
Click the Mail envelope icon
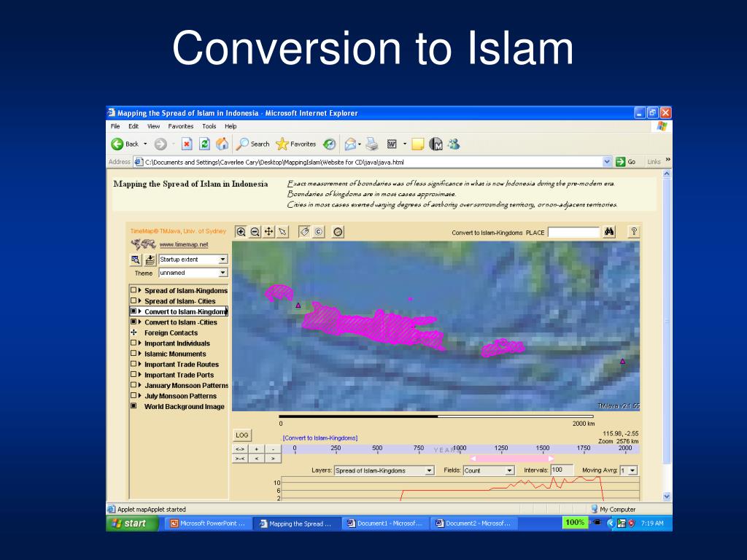(351, 144)
